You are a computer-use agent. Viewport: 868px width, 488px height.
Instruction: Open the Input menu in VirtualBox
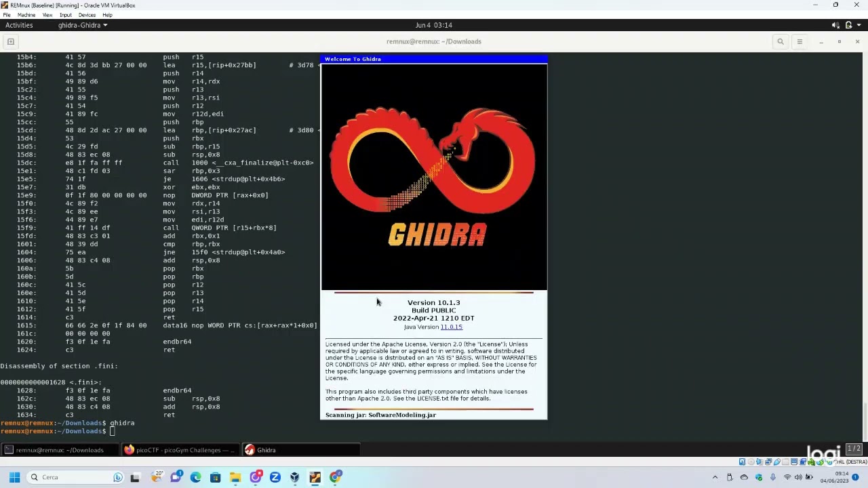pyautogui.click(x=66, y=15)
